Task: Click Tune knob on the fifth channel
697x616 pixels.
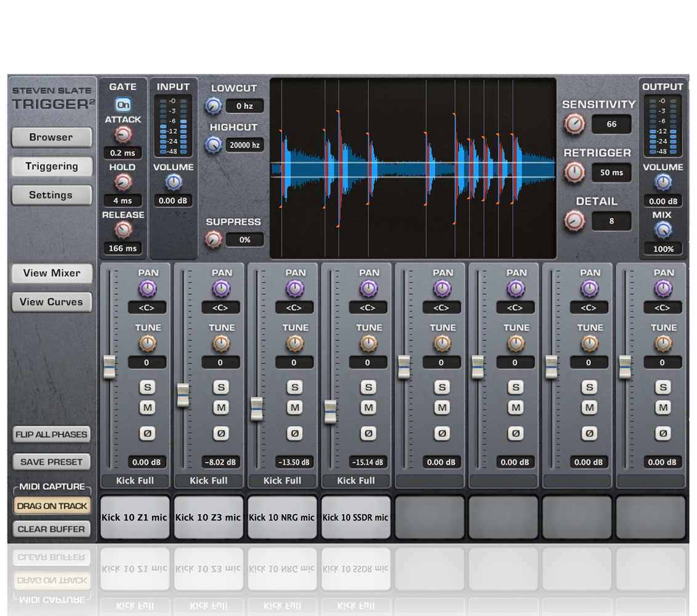Action: pos(442,343)
